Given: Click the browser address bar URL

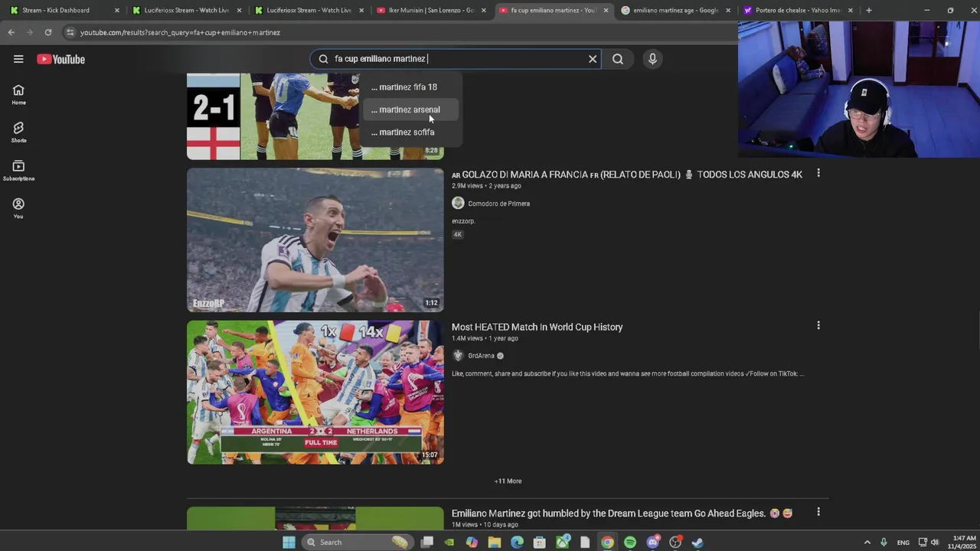Looking at the screenshot, I should click(x=180, y=33).
